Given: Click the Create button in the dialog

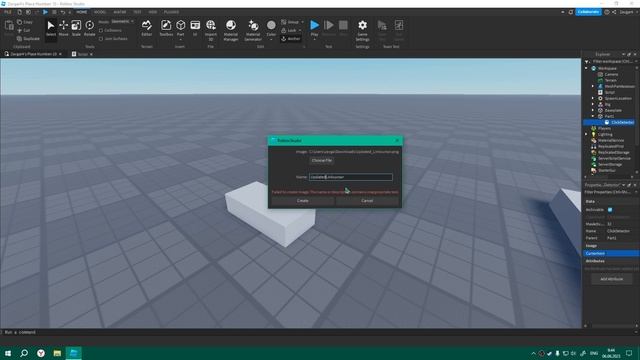Looking at the screenshot, I should 303,201.
